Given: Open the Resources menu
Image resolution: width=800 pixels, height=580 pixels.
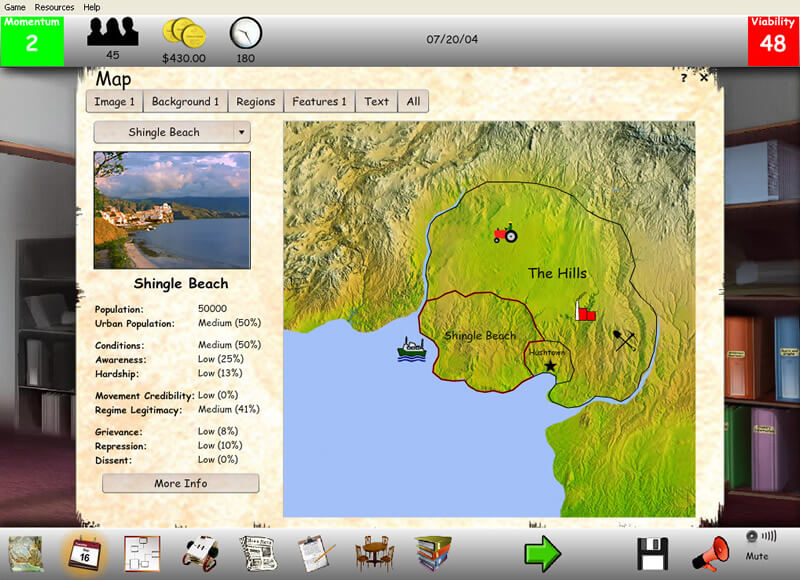Looking at the screenshot, I should [54, 7].
